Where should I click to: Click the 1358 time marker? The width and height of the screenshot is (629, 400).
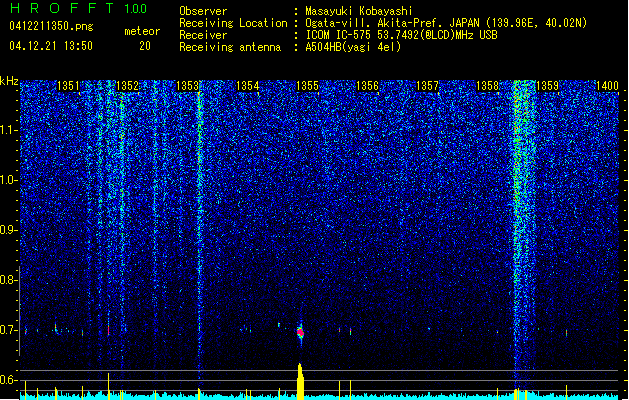point(487,85)
